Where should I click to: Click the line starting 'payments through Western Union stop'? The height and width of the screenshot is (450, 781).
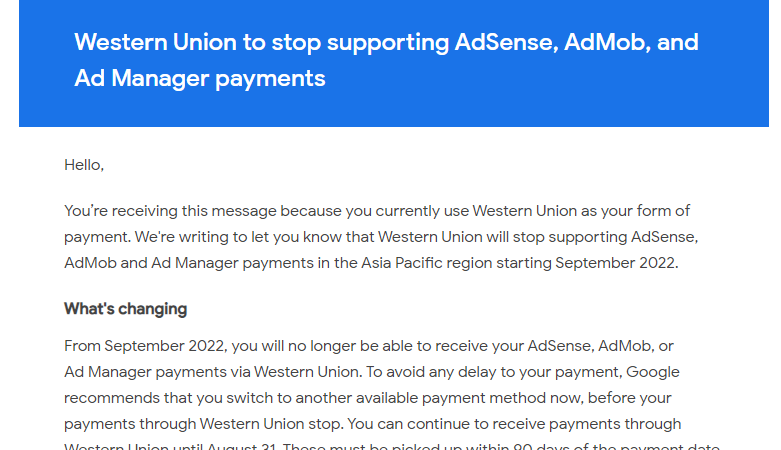point(373,424)
